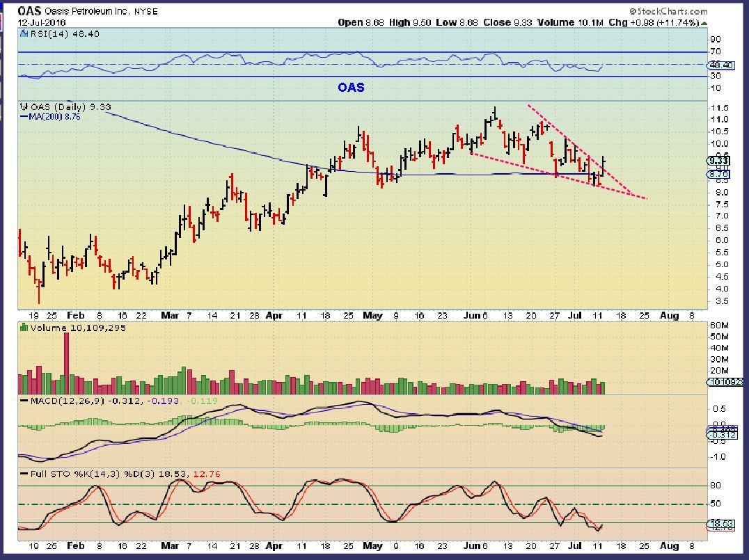Click the OAS (Daily) 9.33 price label
749x560 pixels.
(x=71, y=107)
